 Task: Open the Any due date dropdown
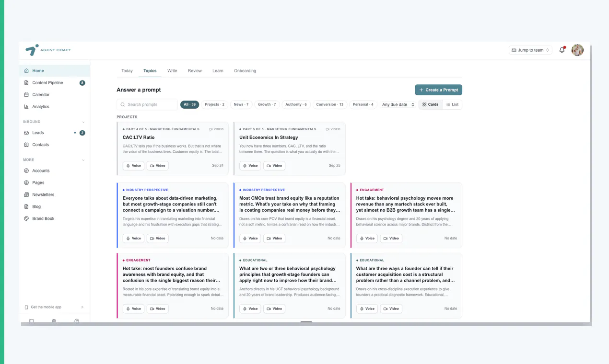398,104
